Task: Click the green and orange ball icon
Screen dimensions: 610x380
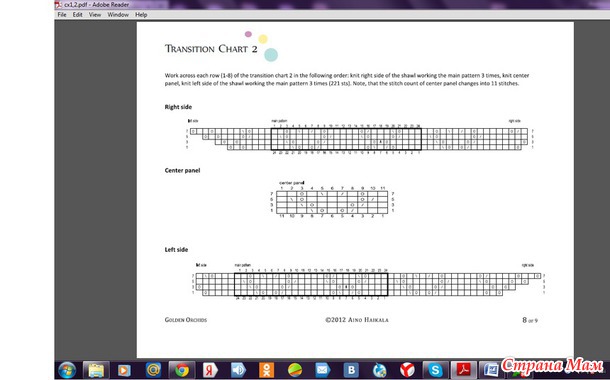Action: tap(295, 370)
